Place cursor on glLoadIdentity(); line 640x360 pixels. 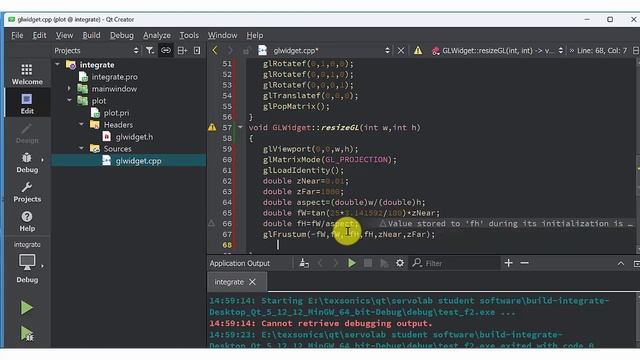303,170
